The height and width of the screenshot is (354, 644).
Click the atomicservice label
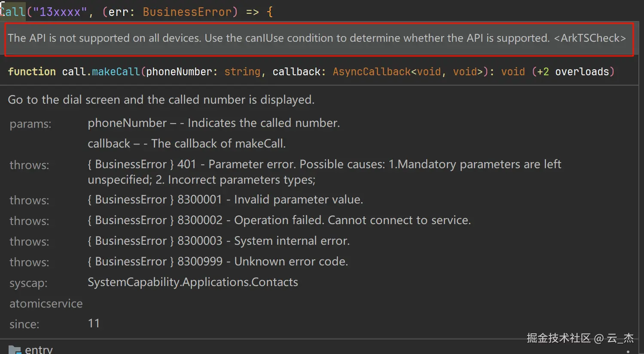coord(46,304)
